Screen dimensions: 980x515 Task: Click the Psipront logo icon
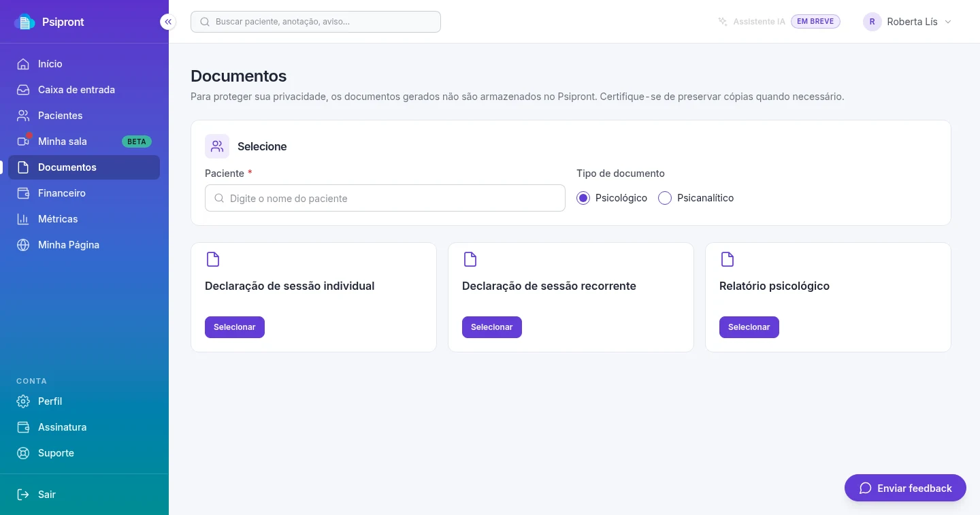24,22
